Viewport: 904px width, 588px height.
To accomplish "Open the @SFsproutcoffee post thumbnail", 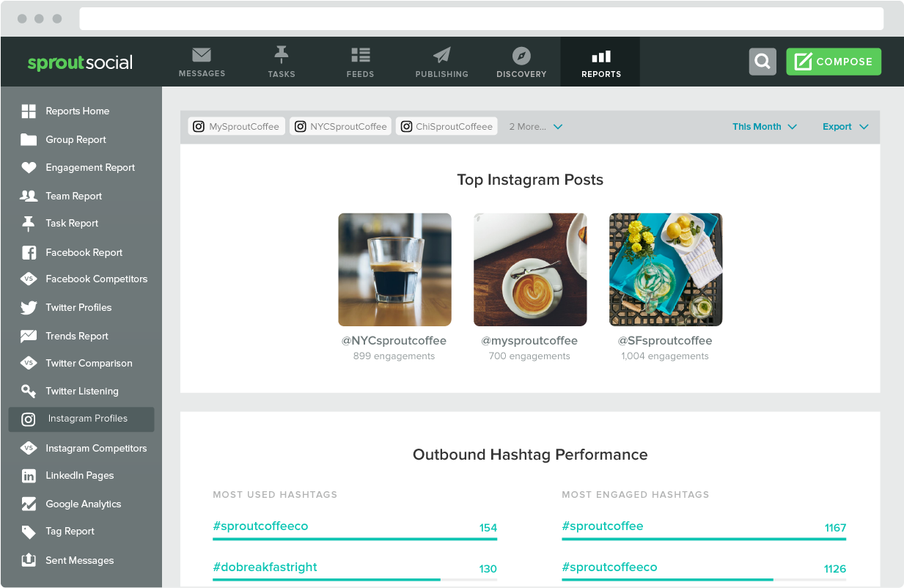I will click(666, 270).
